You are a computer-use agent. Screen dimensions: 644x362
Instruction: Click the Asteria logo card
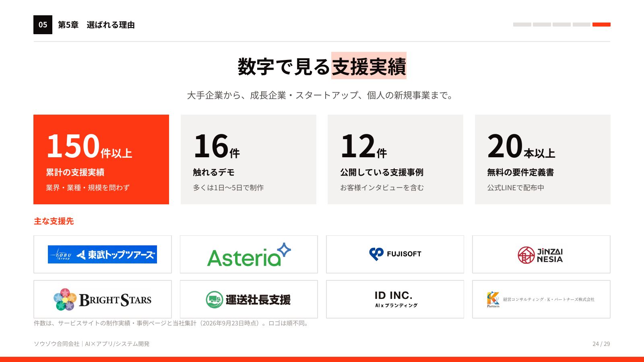[249, 254]
